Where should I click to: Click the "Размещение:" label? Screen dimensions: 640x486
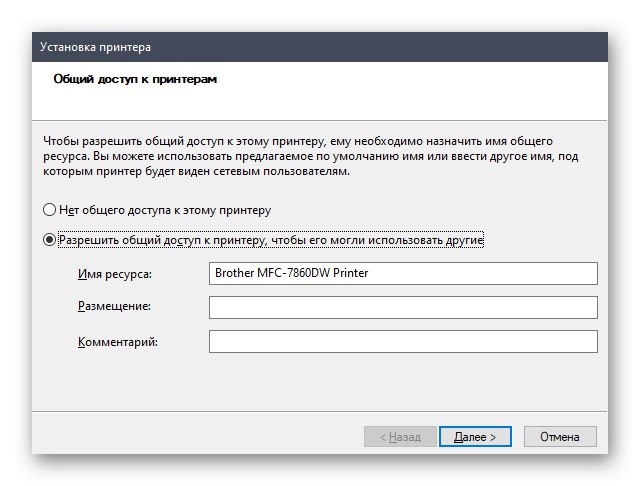click(113, 307)
